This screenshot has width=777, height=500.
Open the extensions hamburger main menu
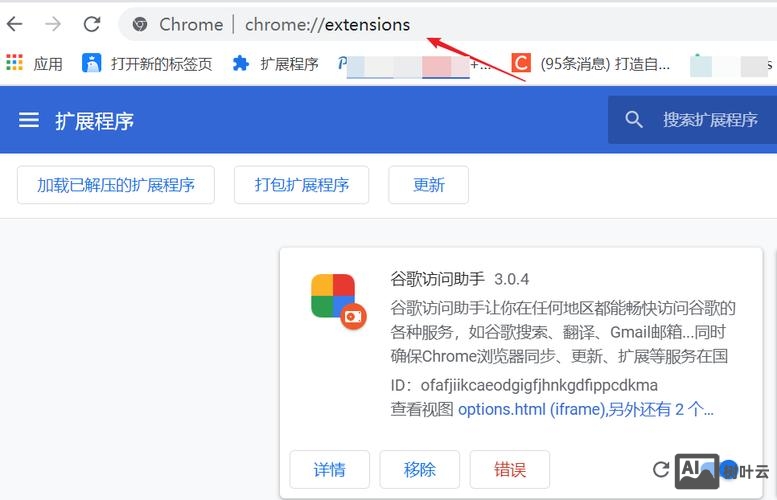click(29, 120)
